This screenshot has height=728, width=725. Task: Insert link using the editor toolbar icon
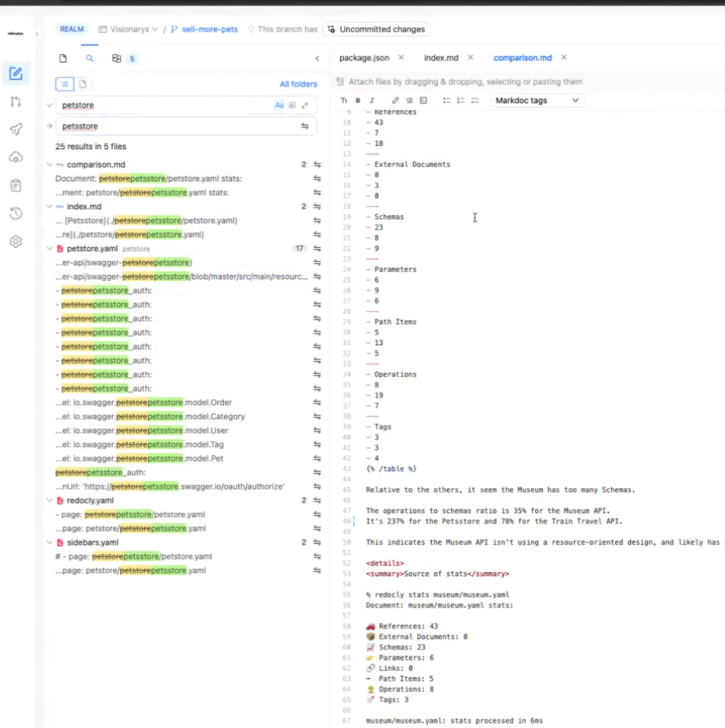[x=395, y=101]
